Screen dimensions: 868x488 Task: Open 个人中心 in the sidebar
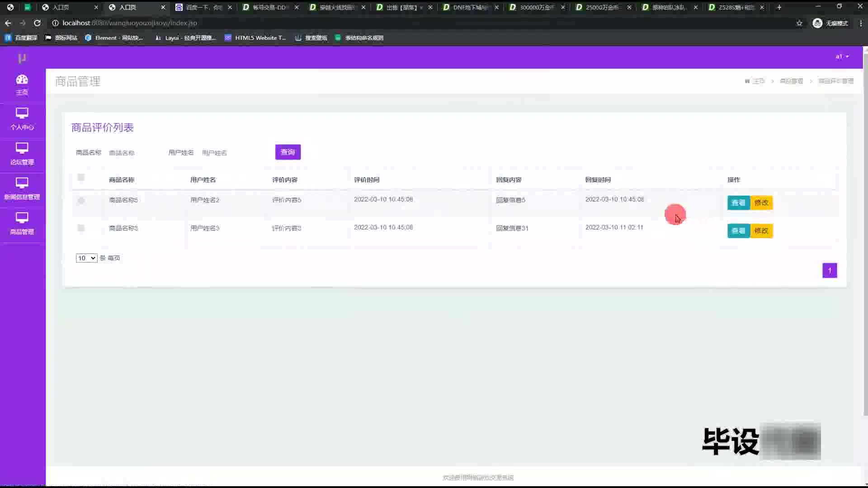[x=22, y=119]
